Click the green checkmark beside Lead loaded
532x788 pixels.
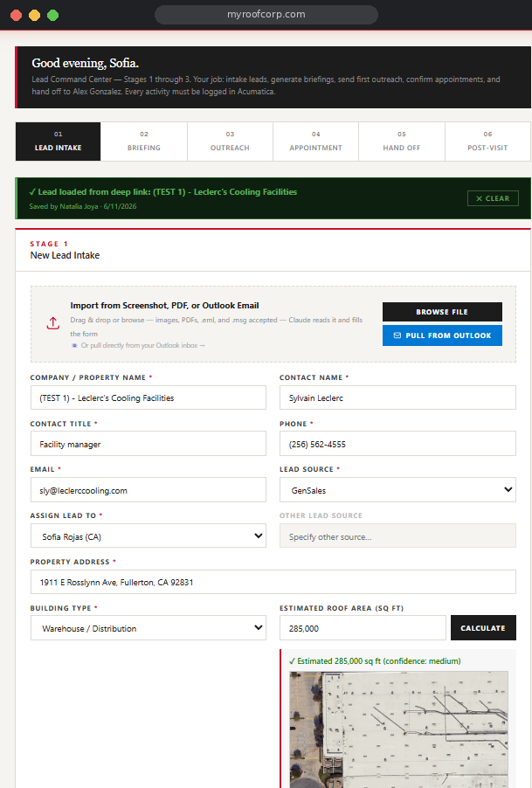coord(32,192)
